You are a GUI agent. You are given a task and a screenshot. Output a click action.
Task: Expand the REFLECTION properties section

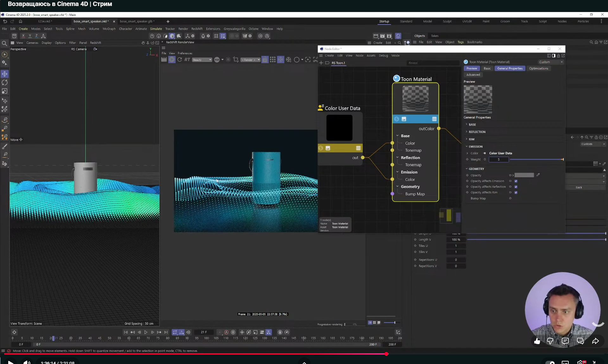(x=477, y=132)
